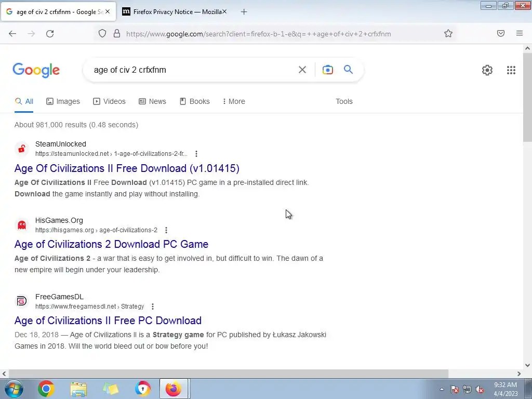Open options menu for FreeGamesDL result
This screenshot has height=399, width=532.
[x=153, y=307]
